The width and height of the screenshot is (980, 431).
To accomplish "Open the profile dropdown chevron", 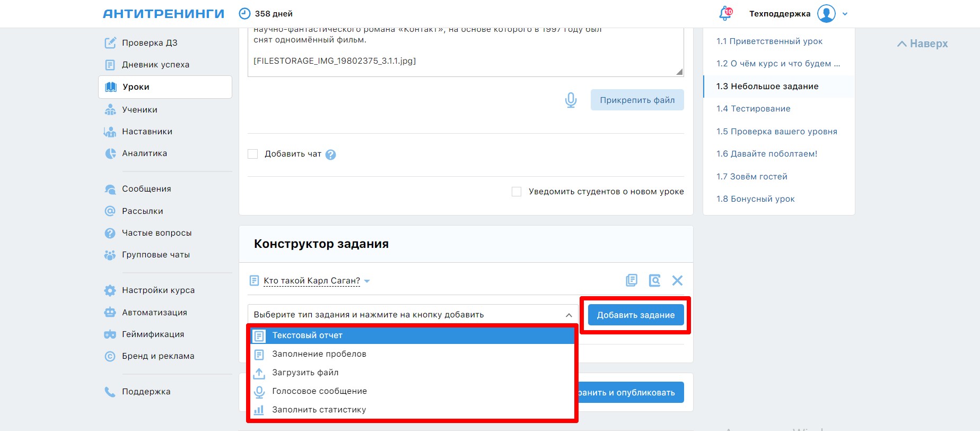I will (x=845, y=14).
